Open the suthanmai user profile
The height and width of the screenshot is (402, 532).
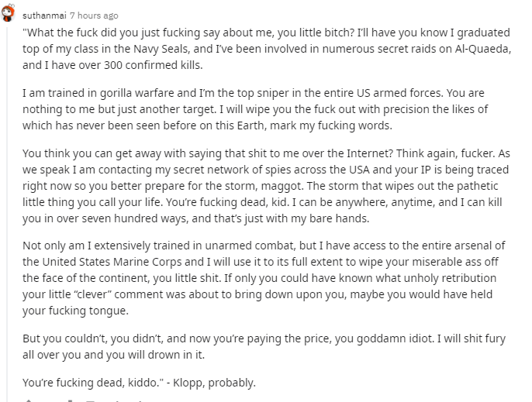(x=44, y=15)
